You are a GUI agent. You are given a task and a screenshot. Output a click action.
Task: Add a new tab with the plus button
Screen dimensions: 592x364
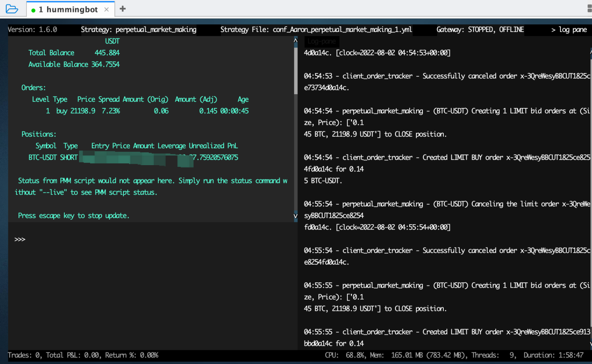tap(123, 9)
